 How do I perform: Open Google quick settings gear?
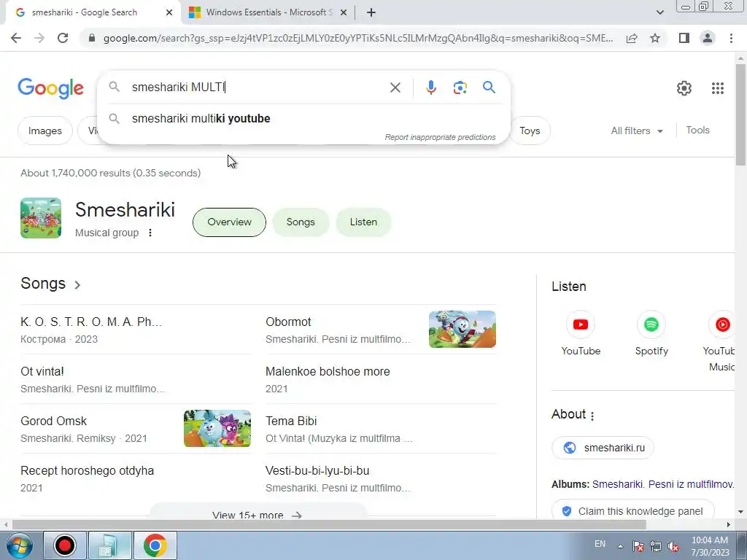point(684,88)
